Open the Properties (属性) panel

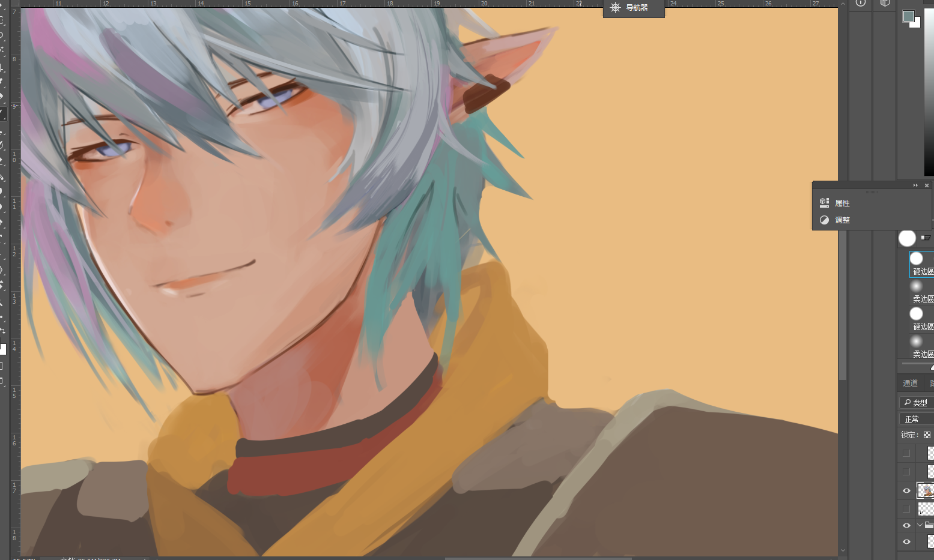coord(842,203)
